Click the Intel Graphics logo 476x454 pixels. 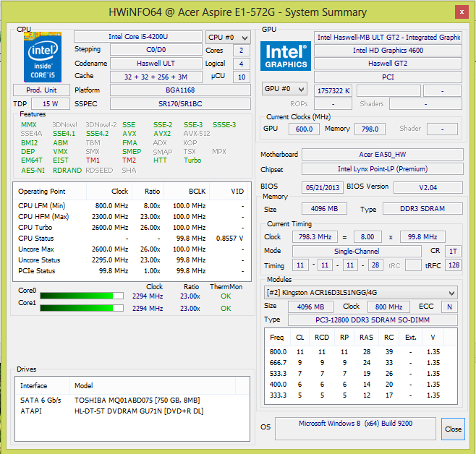click(x=286, y=56)
